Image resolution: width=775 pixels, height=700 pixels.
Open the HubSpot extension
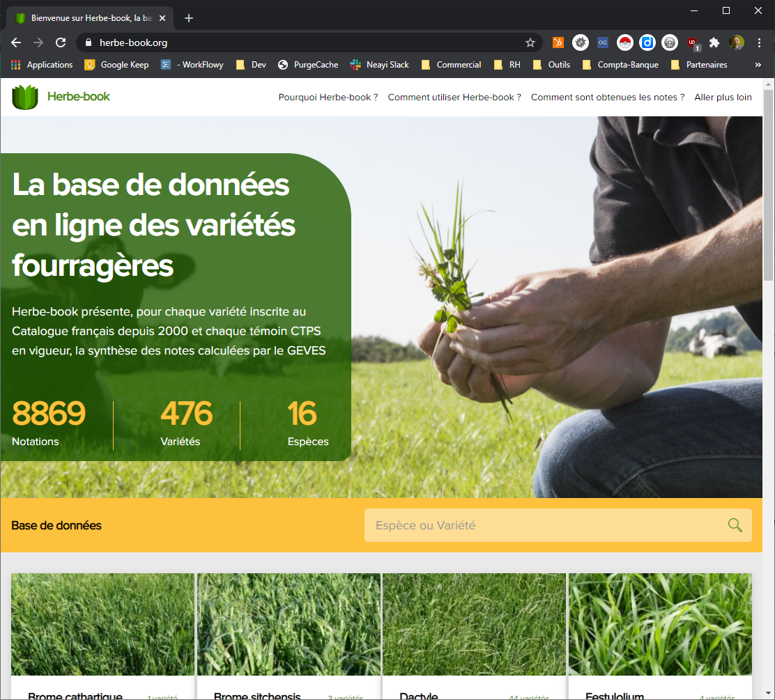coord(558,42)
